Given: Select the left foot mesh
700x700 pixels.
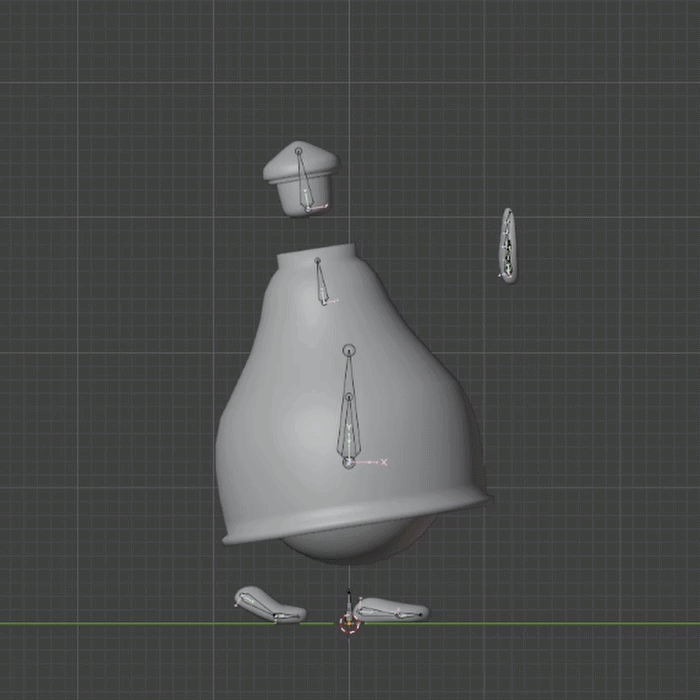Looking at the screenshot, I should point(269,604).
